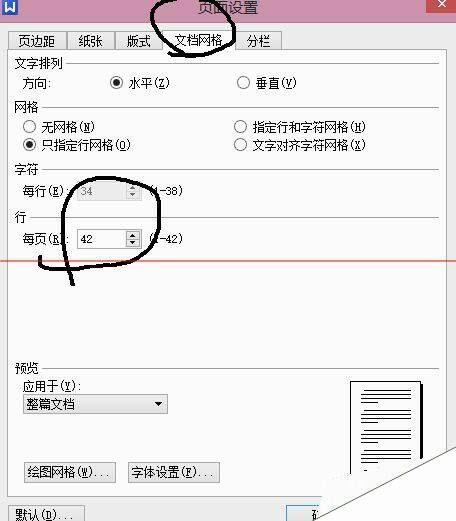The image size is (456, 521).
Task: Switch to the 纸张 tab
Action: point(91,41)
